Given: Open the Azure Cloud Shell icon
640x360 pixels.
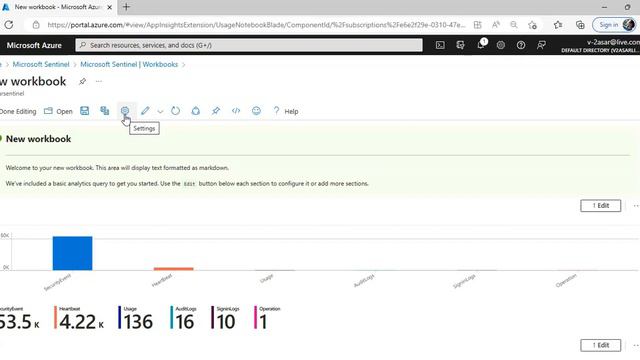Looking at the screenshot, I should pos(440,45).
